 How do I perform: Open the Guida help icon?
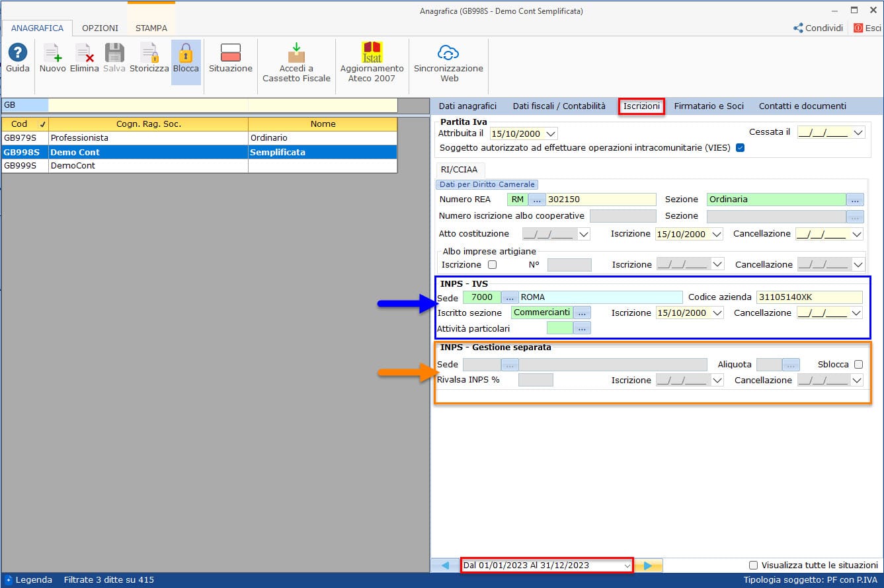[18, 58]
